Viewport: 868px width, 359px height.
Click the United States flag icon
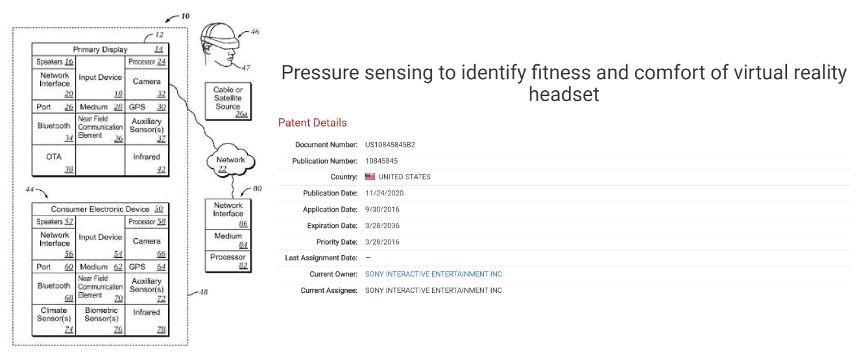[370, 177]
